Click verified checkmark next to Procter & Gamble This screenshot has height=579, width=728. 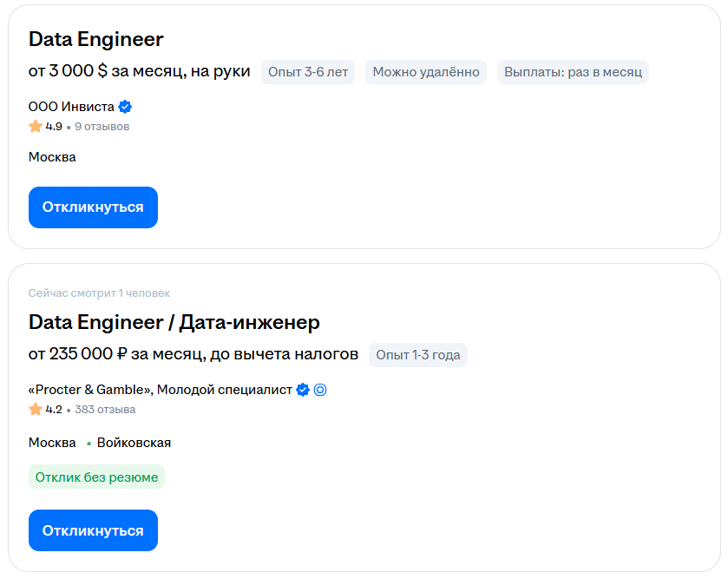coord(303,390)
